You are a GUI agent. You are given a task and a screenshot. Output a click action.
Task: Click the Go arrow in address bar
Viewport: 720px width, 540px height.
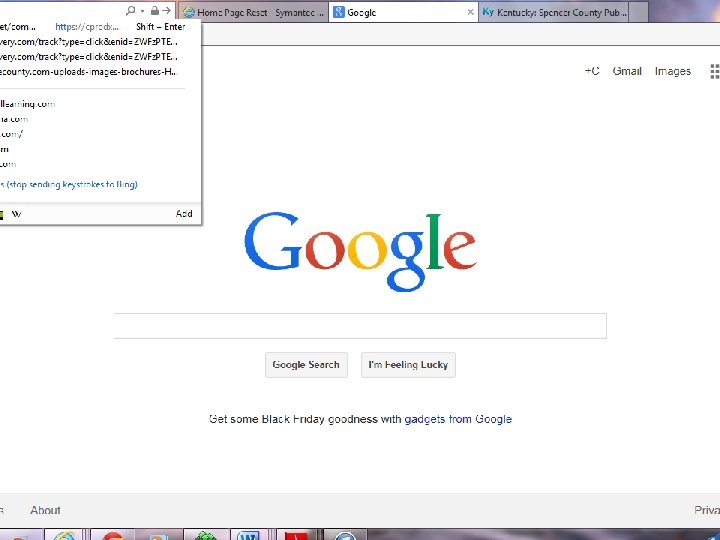(166, 10)
